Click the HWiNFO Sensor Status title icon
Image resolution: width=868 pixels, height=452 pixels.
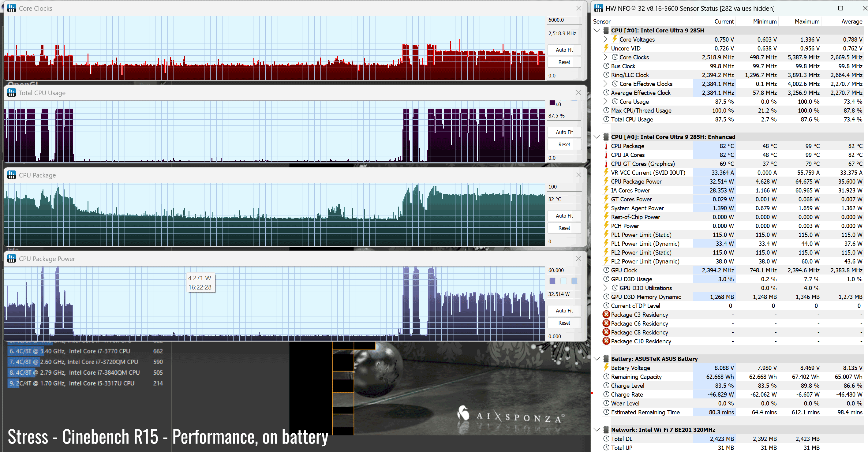pyautogui.click(x=598, y=8)
